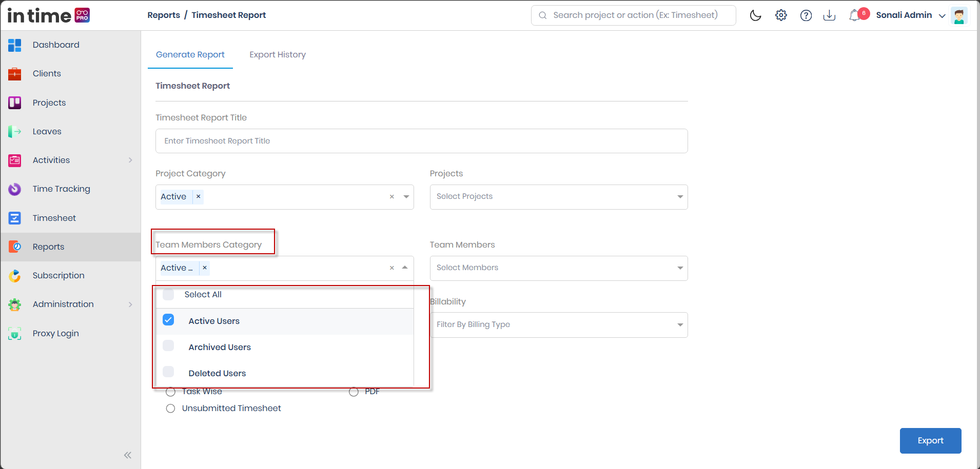Open the Sonali Admin user menu
Viewport: 980px width, 469px height.
[911, 15]
